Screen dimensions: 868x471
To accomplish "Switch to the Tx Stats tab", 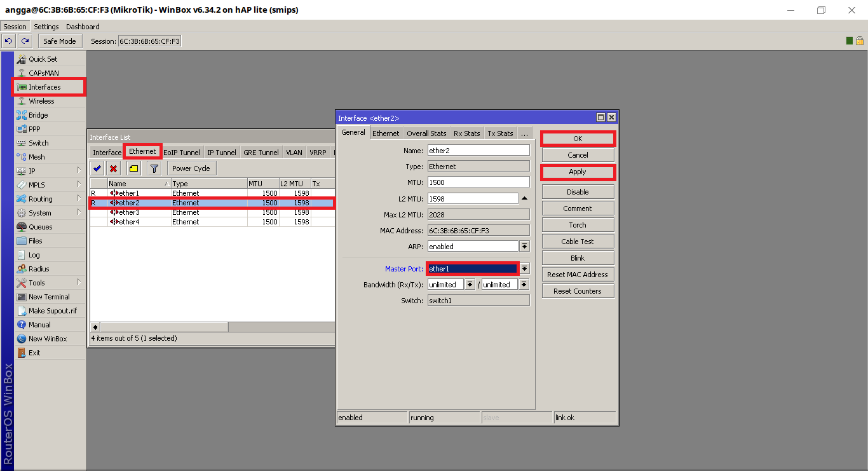I will coord(500,133).
